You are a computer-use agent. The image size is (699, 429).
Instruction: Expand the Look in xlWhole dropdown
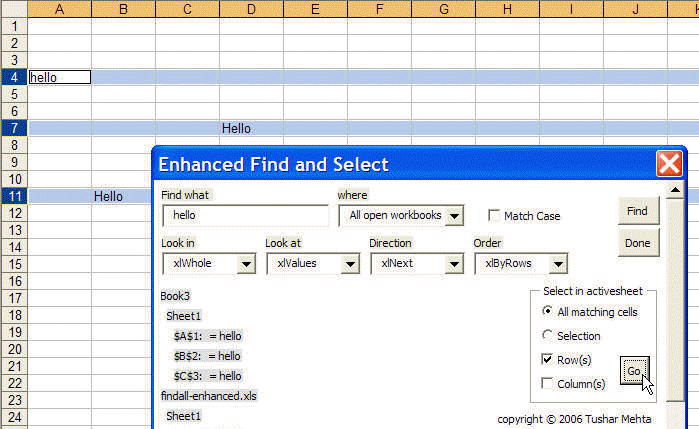(246, 264)
